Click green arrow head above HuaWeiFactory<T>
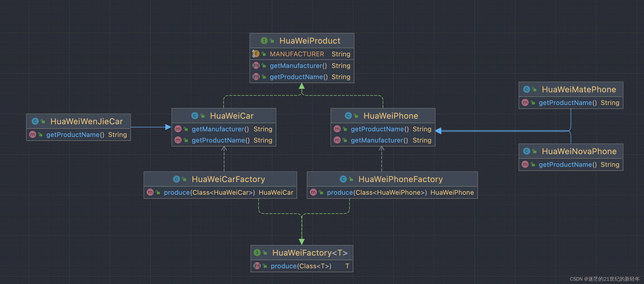This screenshot has height=284, width=644. tap(301, 242)
